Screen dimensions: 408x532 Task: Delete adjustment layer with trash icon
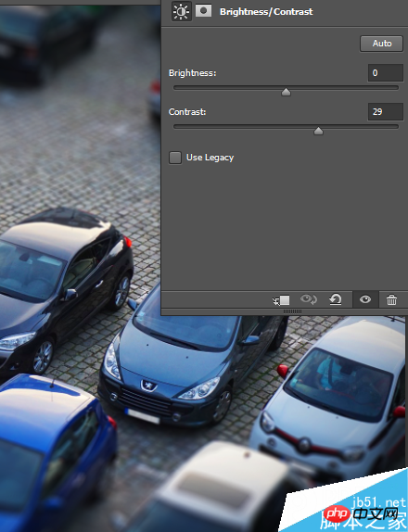[x=391, y=299]
